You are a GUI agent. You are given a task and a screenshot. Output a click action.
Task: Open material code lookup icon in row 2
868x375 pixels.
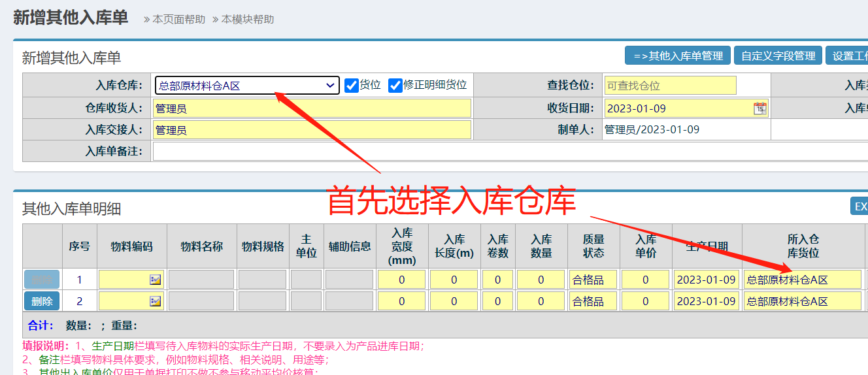(155, 301)
